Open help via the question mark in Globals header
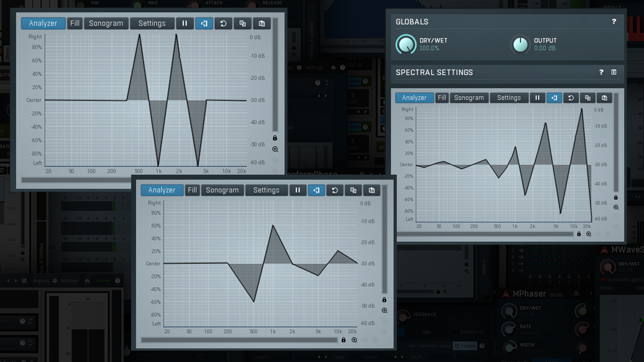 pos(615,21)
